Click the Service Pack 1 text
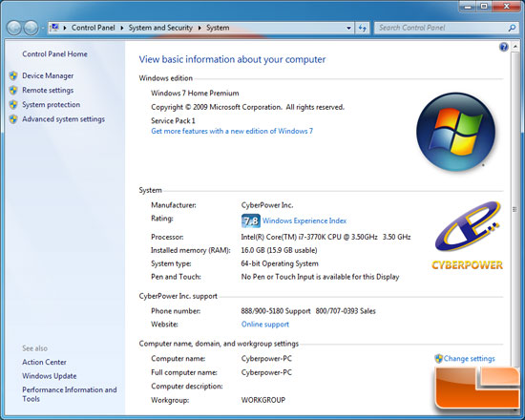This screenshot has width=525, height=420. pos(173,120)
